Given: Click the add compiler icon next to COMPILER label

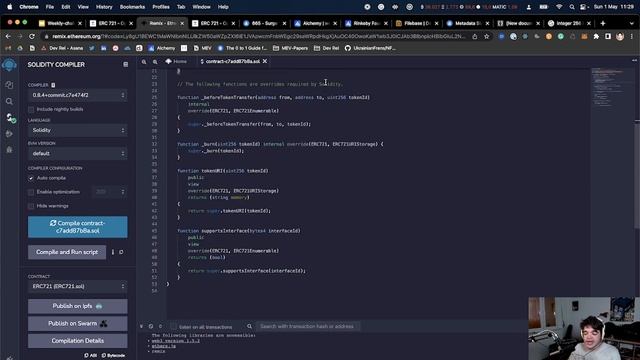Looking at the screenshot, I should pyautogui.click(x=53, y=85).
